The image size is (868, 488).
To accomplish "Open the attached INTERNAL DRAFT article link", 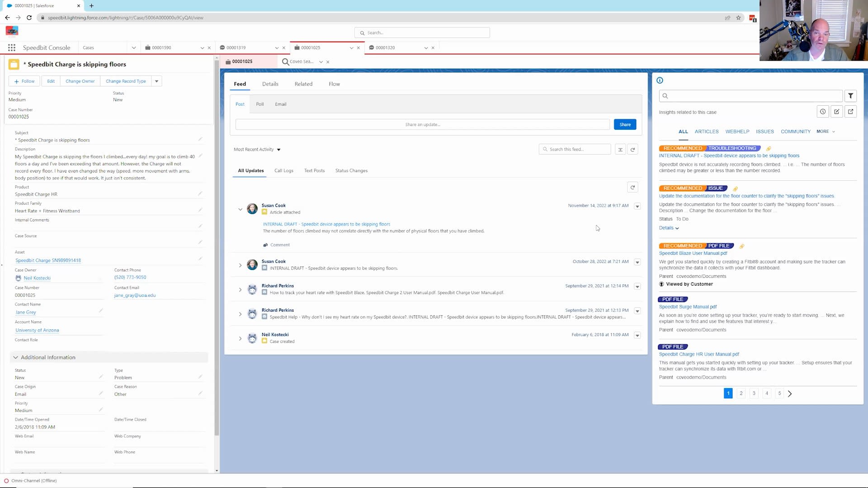I will tap(326, 224).
